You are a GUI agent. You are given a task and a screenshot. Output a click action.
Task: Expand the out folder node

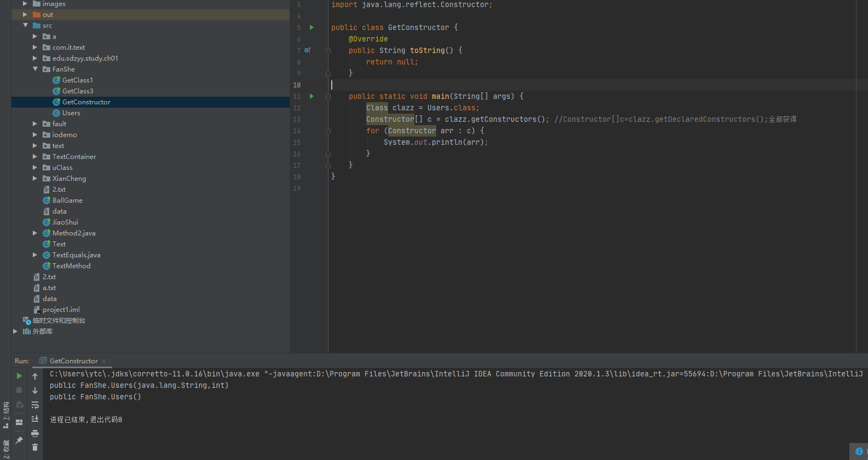pyautogui.click(x=25, y=15)
